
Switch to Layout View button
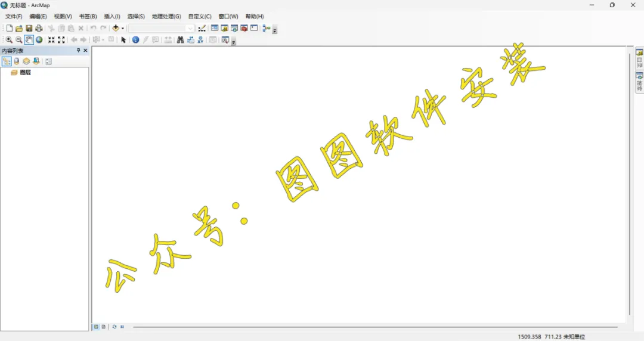(104, 327)
